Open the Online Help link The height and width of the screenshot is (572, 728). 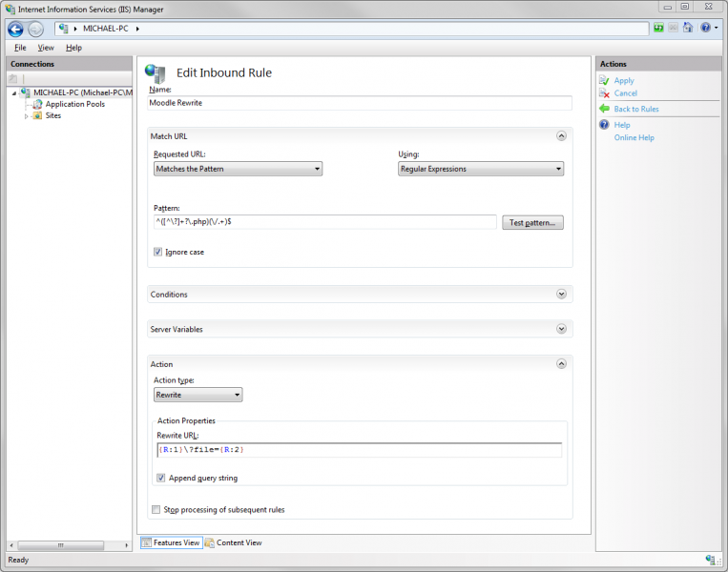[634, 138]
